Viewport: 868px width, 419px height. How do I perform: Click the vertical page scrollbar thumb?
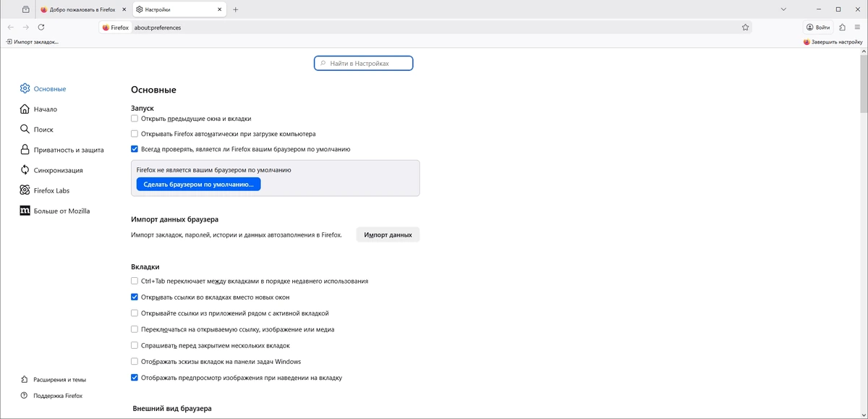(864, 83)
